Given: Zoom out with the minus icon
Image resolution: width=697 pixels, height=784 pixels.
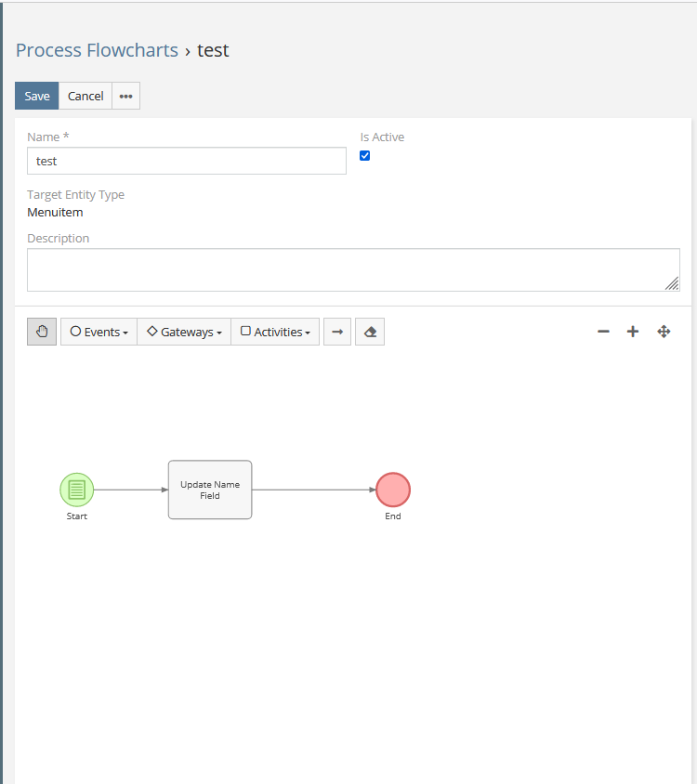Looking at the screenshot, I should pyautogui.click(x=603, y=332).
